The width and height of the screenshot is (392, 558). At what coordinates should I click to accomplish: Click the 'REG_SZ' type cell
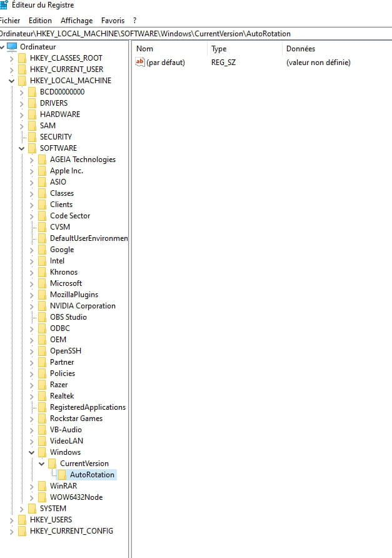[x=223, y=63]
